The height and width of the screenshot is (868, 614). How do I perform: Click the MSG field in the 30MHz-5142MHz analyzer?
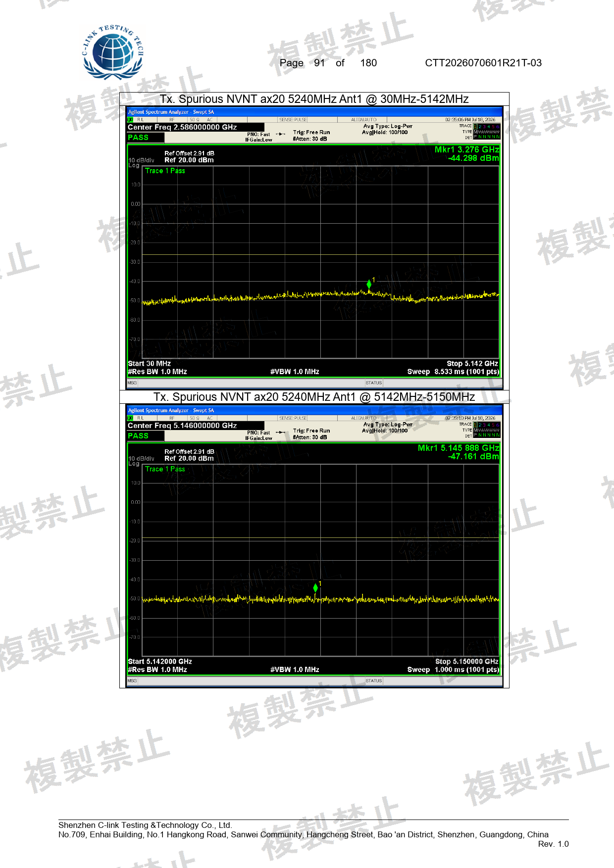[x=132, y=383]
